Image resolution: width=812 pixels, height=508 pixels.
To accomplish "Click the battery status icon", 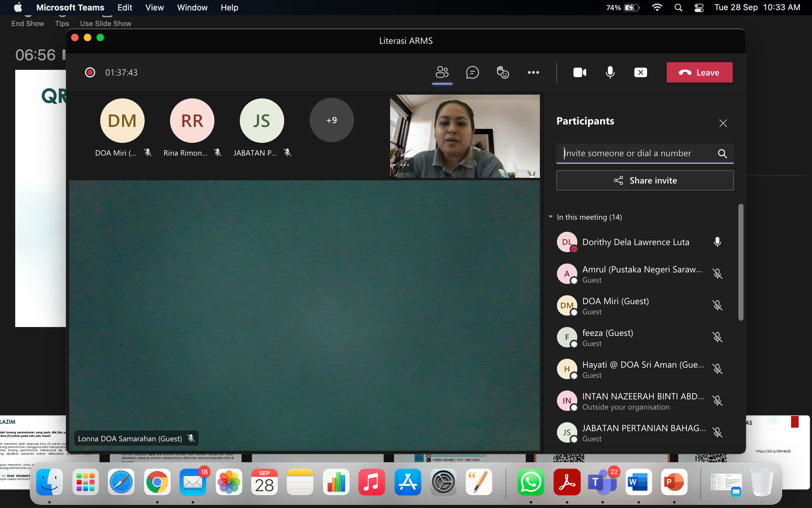I will [632, 7].
